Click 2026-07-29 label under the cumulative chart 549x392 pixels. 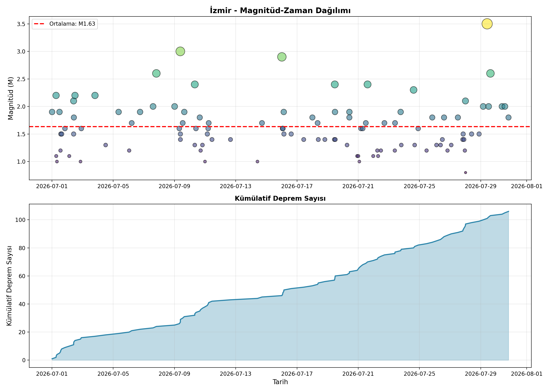click(481, 374)
